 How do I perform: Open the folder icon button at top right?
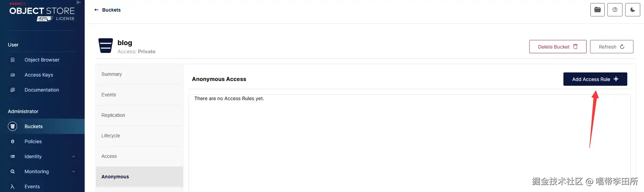tap(597, 10)
